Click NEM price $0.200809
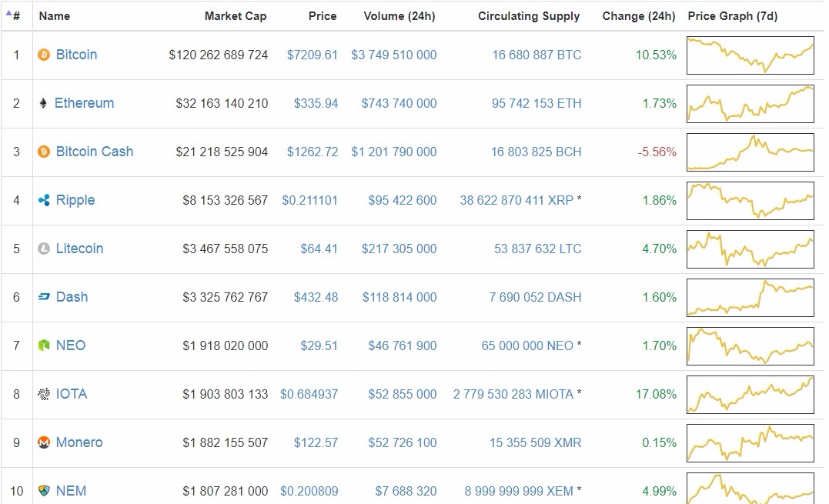 [309, 491]
